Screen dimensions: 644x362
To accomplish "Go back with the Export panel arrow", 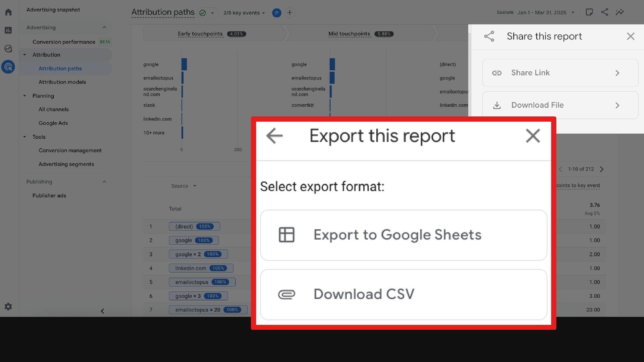I will point(274,136).
